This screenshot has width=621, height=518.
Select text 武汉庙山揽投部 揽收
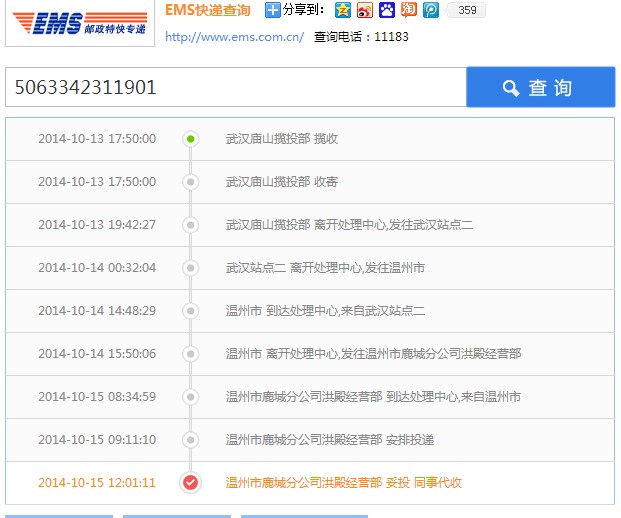(x=282, y=139)
